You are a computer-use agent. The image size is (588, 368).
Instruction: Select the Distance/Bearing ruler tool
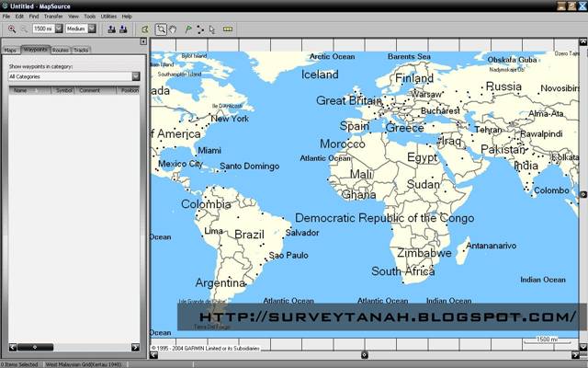[x=228, y=29]
